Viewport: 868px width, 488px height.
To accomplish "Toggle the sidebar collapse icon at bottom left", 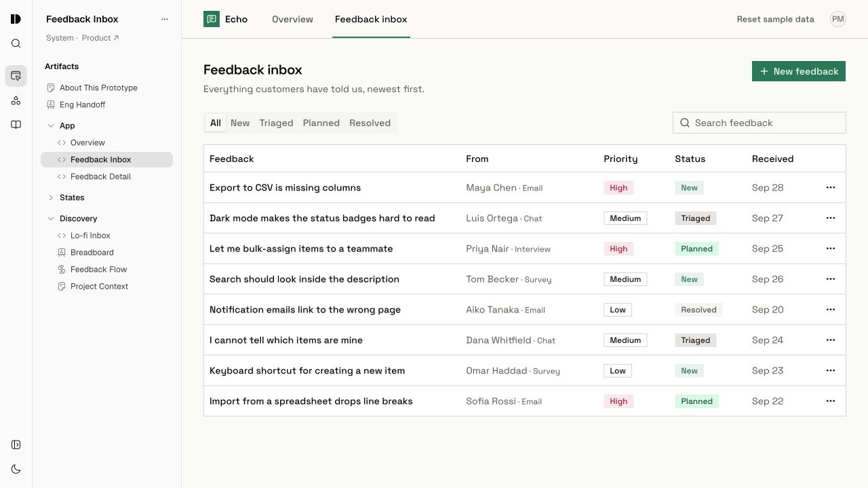I will coord(16,445).
